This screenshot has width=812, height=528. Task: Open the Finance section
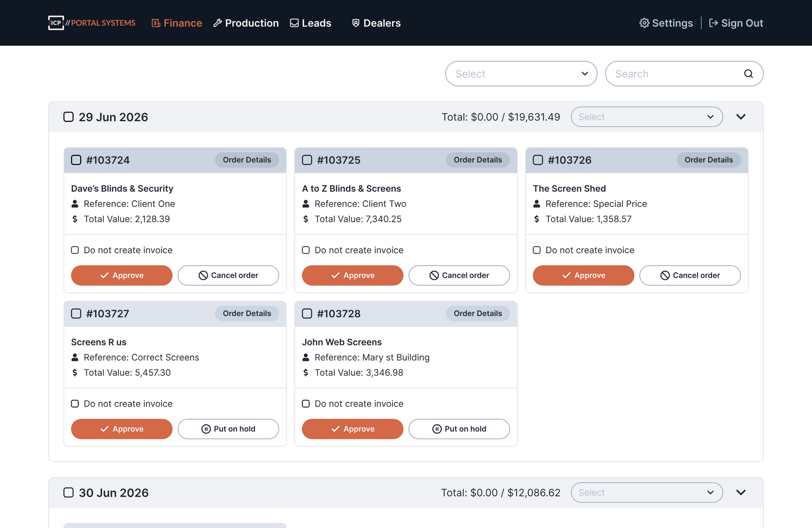tap(177, 23)
